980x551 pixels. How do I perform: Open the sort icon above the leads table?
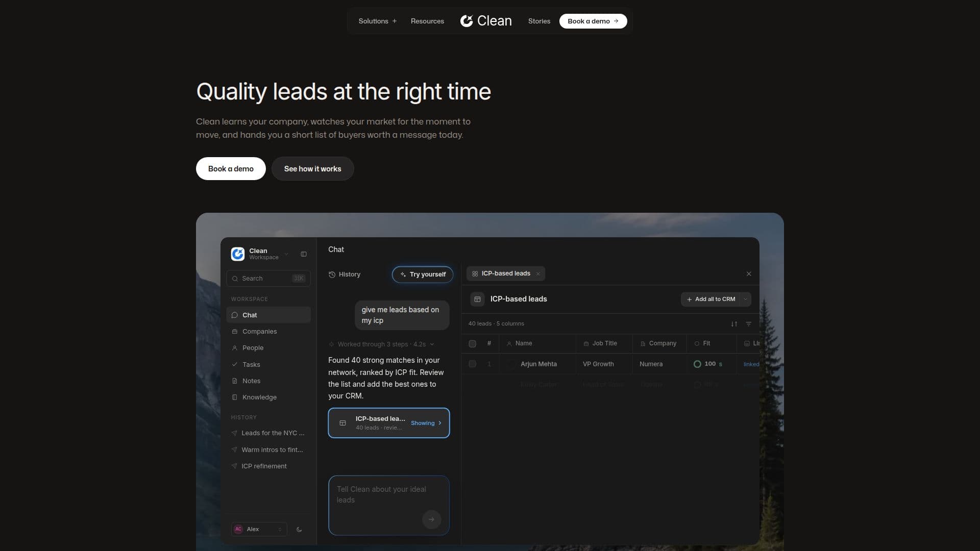(x=734, y=324)
